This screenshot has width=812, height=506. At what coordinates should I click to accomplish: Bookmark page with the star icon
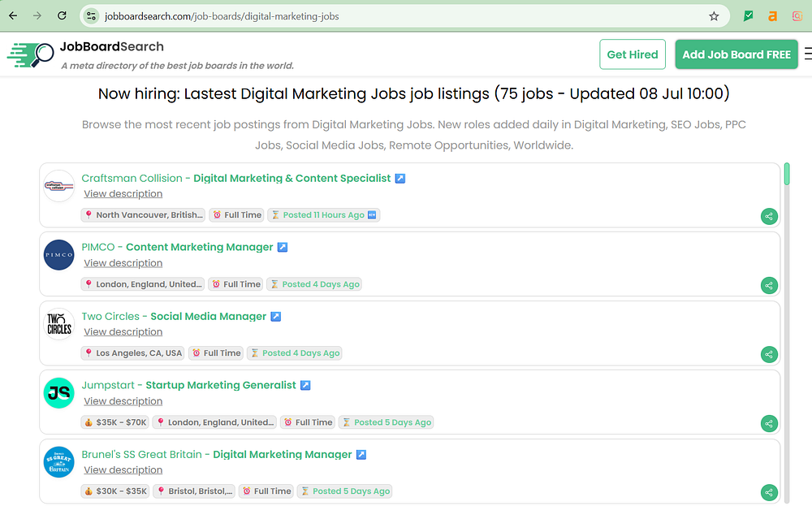[714, 16]
